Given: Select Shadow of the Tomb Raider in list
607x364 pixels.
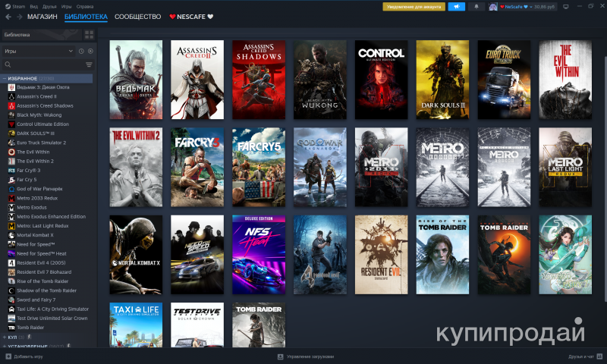Looking at the screenshot, I should click(x=47, y=290).
